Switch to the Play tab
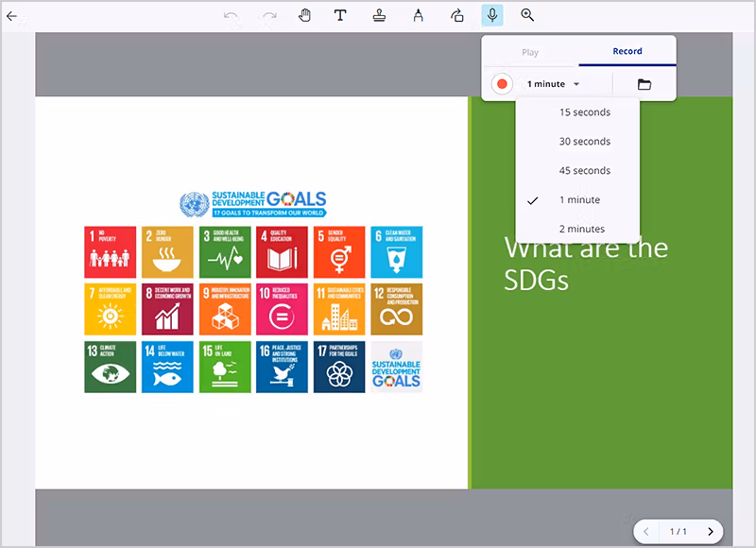Image resolution: width=756 pixels, height=548 pixels. tap(530, 52)
